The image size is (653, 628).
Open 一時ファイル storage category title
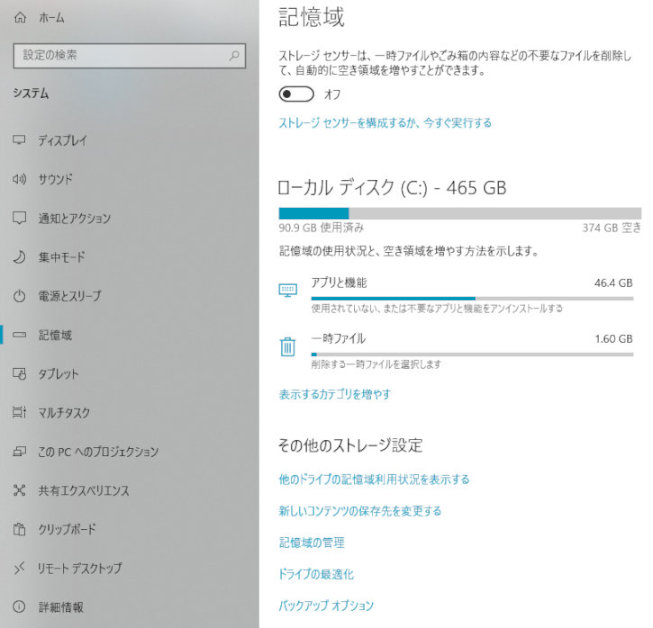tap(338, 339)
